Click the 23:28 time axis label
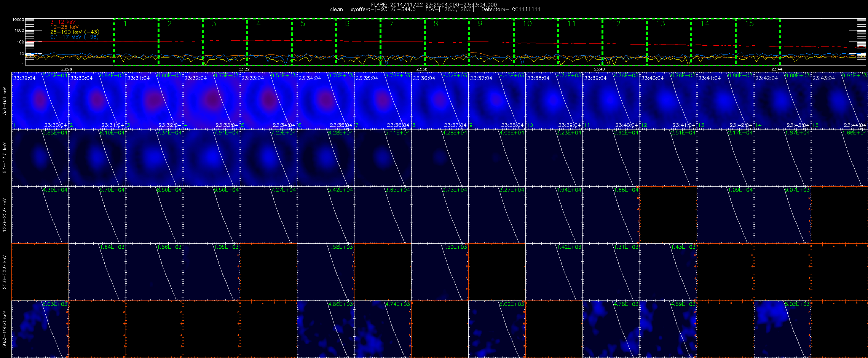The width and height of the screenshot is (868, 358). point(67,69)
